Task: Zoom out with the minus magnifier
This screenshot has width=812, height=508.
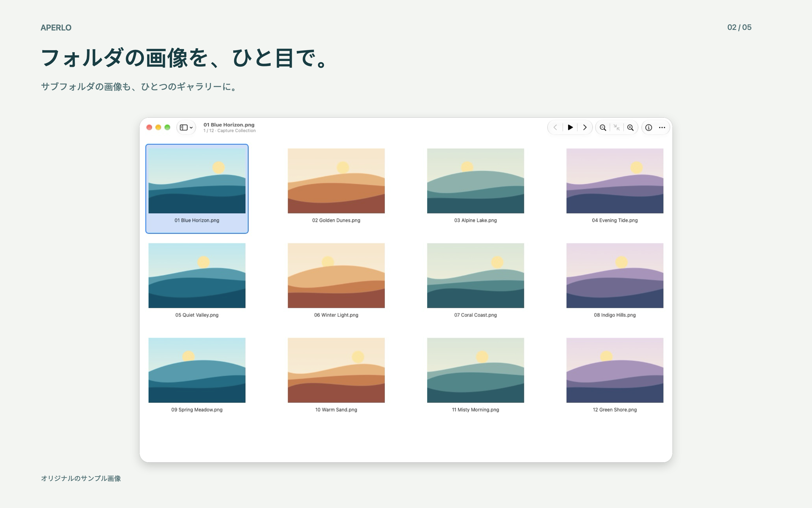Action: coord(603,128)
